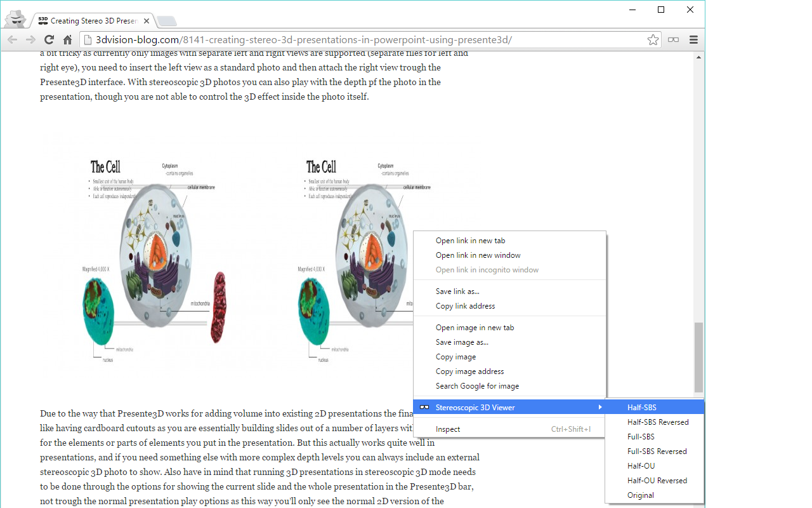812x508 pixels.
Task: Go to the browser home page
Action: coord(67,39)
